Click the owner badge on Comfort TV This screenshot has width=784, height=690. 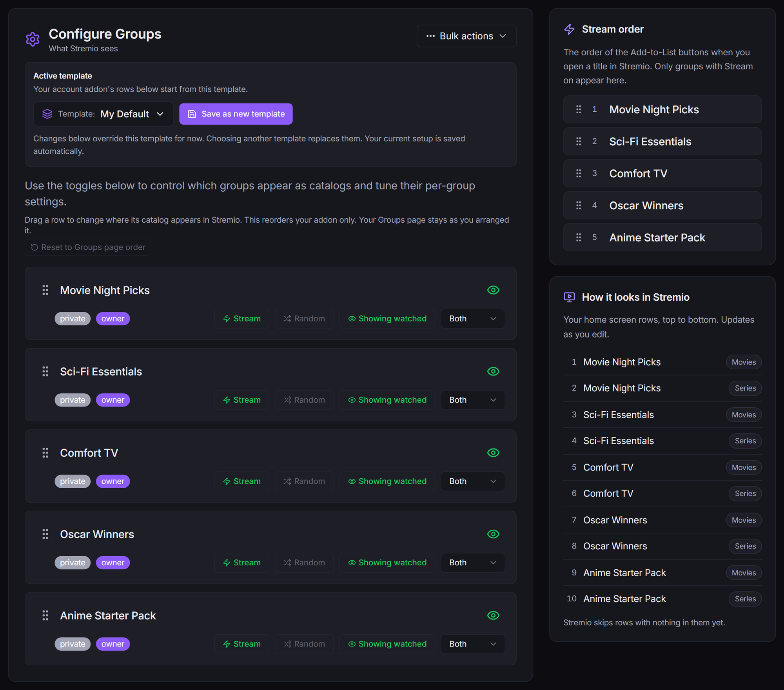[x=113, y=481]
